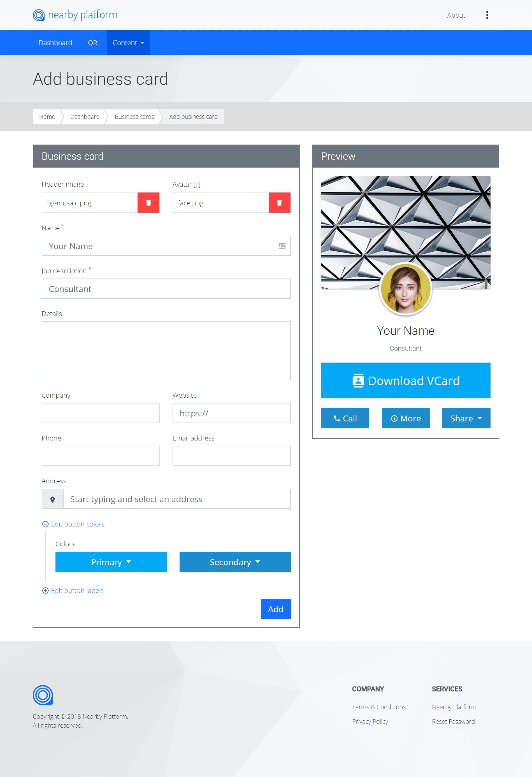Click the contact card icon in Name field
This screenshot has height=777, width=532.
282,246
